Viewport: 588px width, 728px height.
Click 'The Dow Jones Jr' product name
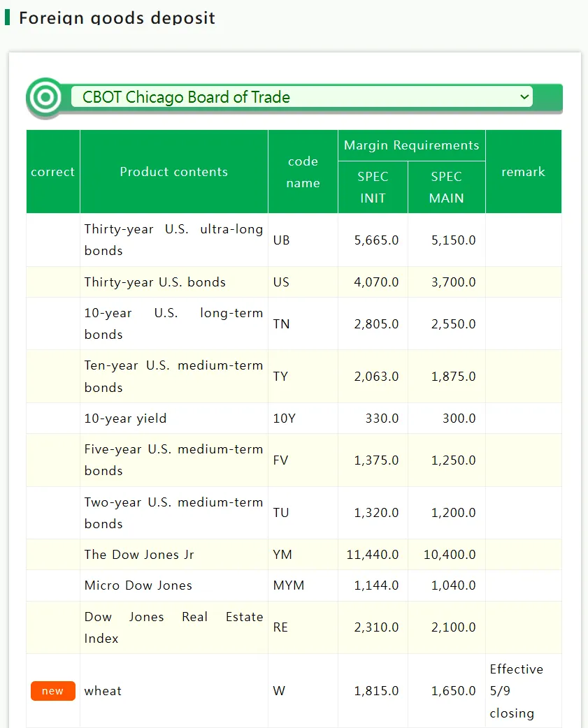(x=139, y=554)
